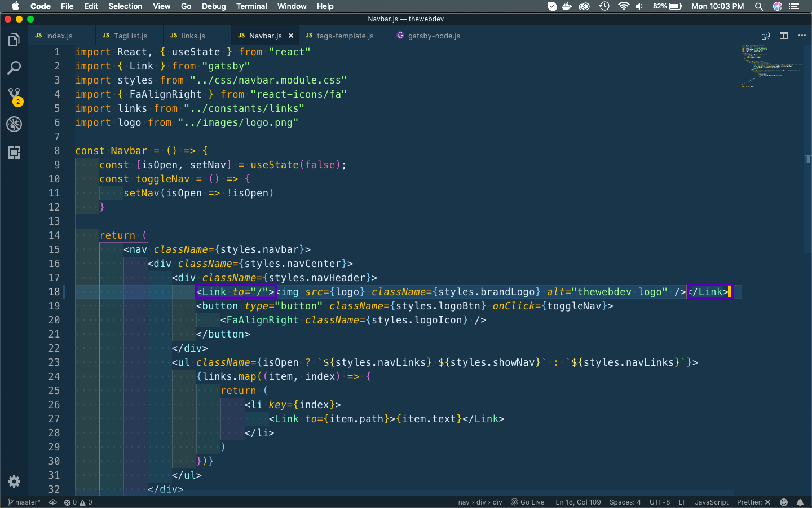Open the editor More Actions ellipsis
Screen dimensions: 812x508
click(802, 36)
